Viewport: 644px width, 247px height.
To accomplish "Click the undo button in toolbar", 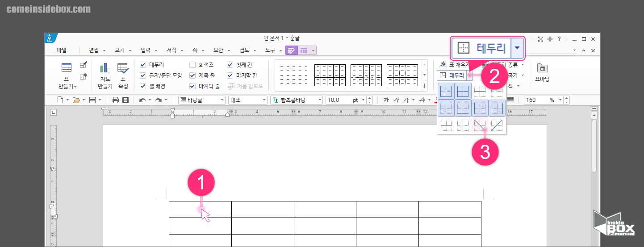I will coord(142,100).
